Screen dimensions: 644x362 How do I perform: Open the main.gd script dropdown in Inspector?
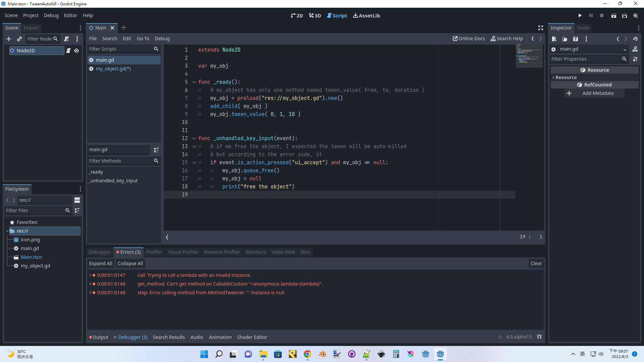(x=625, y=49)
